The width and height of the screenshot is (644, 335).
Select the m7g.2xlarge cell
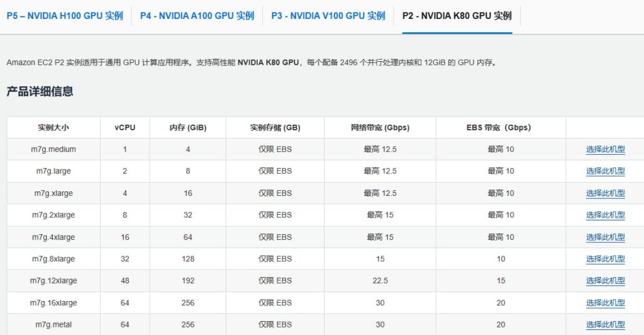[53, 215]
